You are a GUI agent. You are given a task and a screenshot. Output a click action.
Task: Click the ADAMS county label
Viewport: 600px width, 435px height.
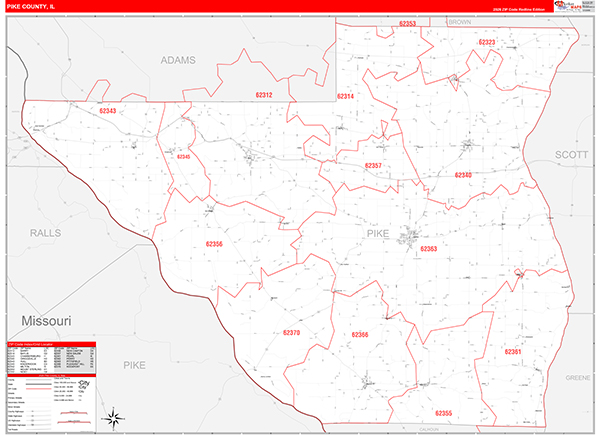178,60
